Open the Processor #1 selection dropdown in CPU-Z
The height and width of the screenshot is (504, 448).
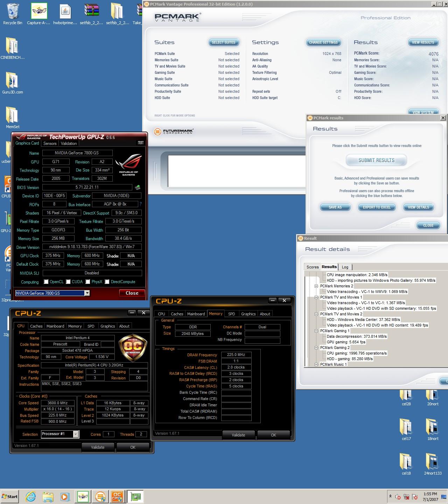[x=76, y=434]
